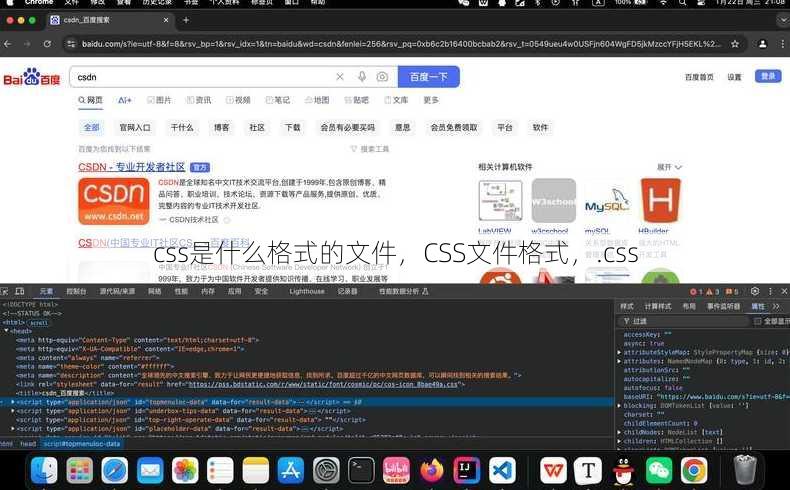Click the CSDN logo thumbnail
The width and height of the screenshot is (790, 490).
[114, 201]
